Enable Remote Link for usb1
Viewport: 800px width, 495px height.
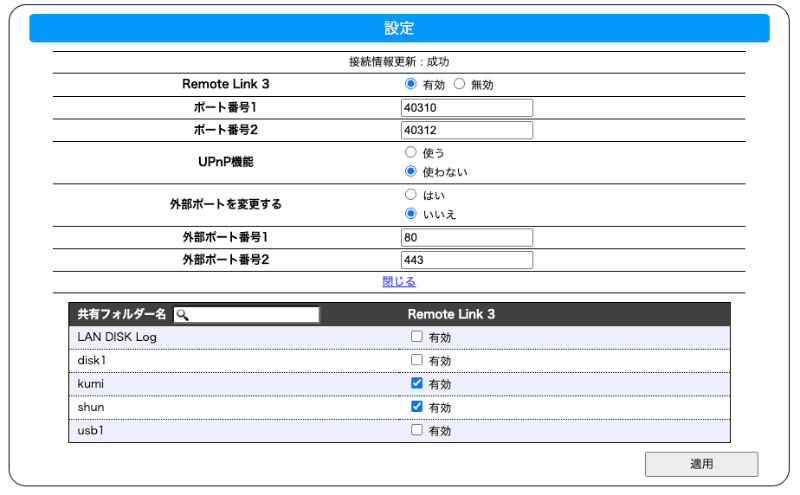[x=417, y=430]
